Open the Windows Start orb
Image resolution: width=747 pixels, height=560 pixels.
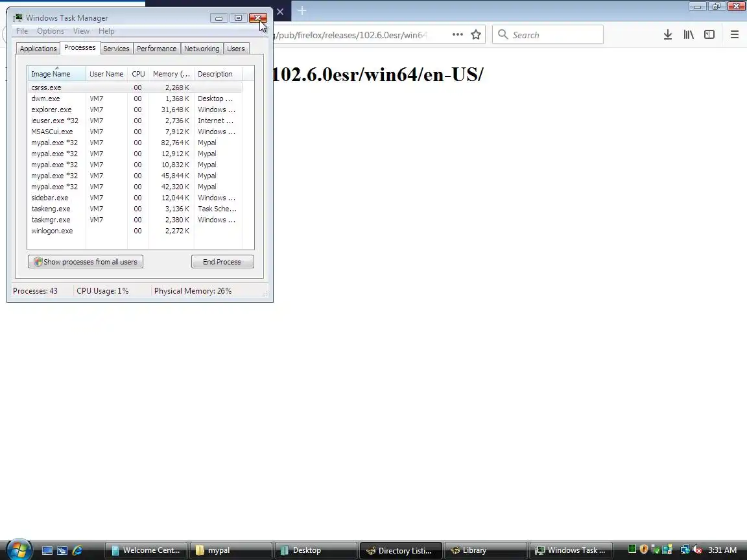[18, 549]
